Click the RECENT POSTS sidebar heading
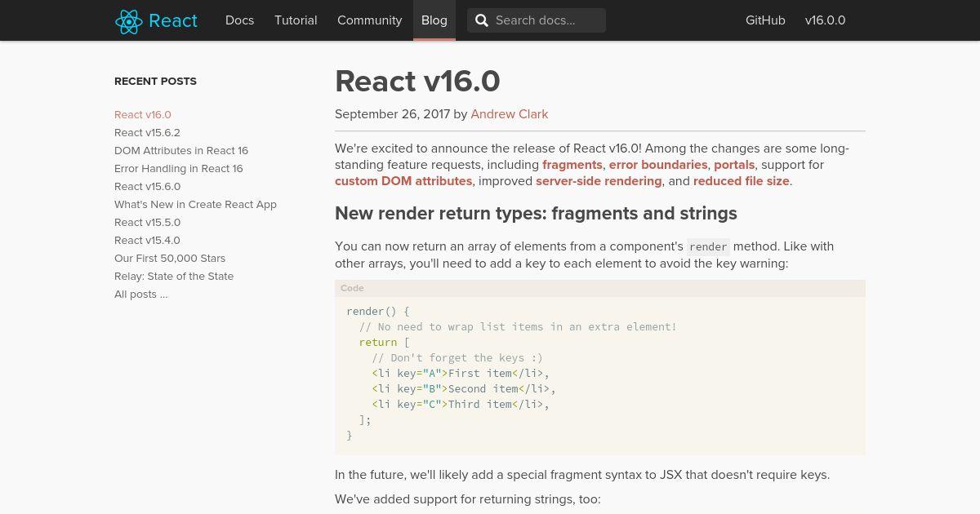The height and width of the screenshot is (514, 980). pos(155,82)
